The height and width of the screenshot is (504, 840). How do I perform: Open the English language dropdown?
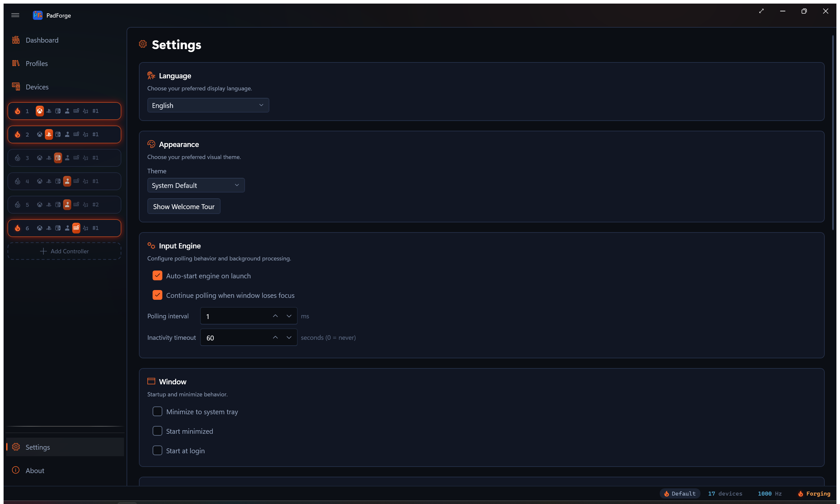[208, 105]
